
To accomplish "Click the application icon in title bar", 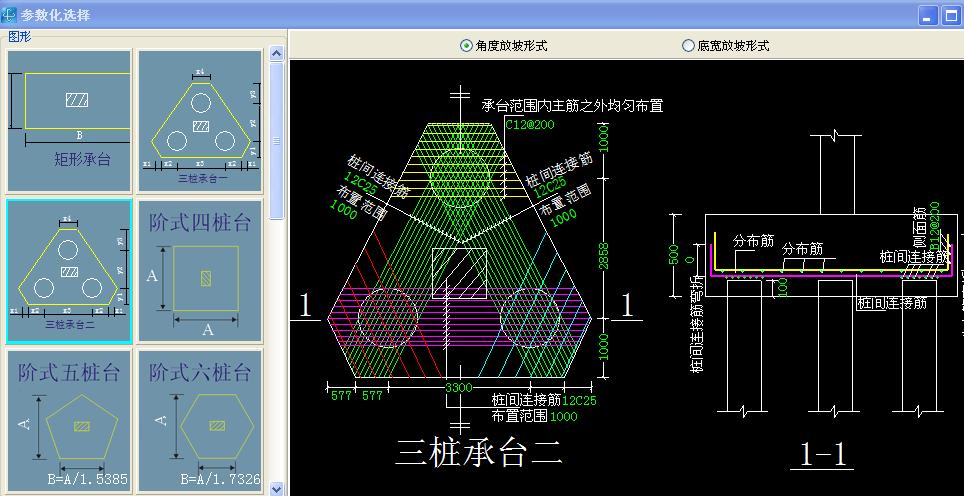I will (x=9, y=14).
